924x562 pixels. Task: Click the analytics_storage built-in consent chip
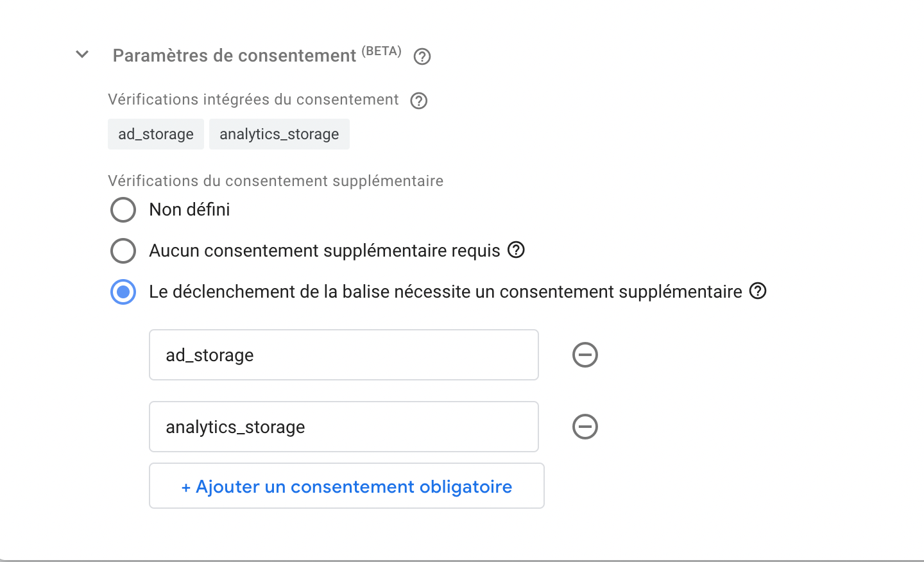point(279,134)
